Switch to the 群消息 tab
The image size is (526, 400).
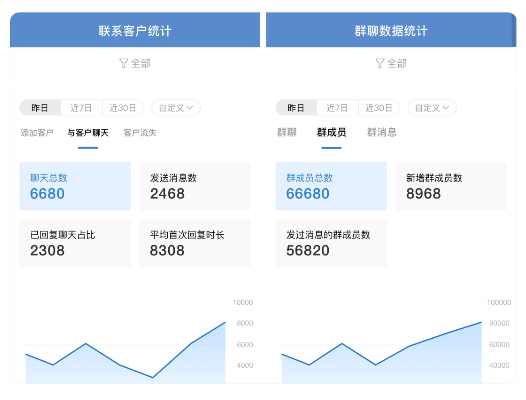tap(382, 133)
